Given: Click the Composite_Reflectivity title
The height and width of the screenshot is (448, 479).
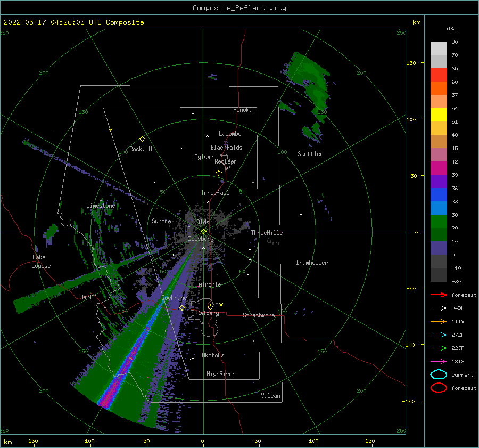Looking at the screenshot, I should tap(240, 8).
